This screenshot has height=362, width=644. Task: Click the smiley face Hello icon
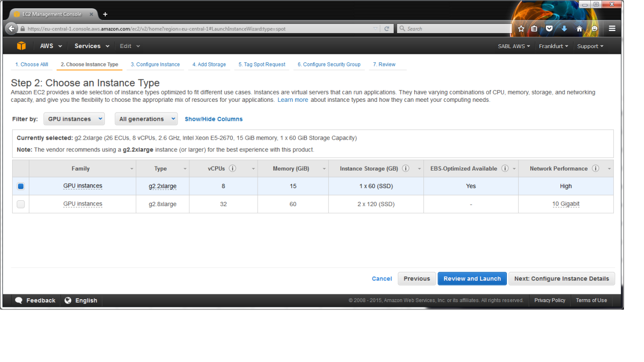[594, 29]
